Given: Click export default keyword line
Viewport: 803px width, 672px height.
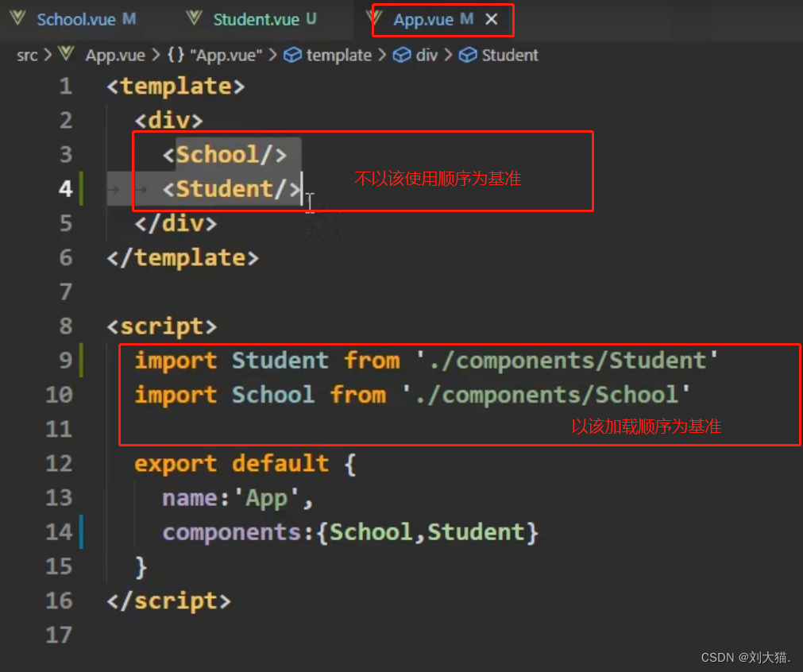Looking at the screenshot, I should pos(245,464).
